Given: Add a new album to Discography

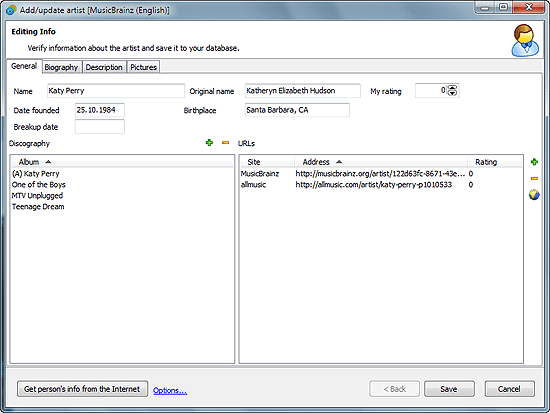Looking at the screenshot, I should click(209, 142).
